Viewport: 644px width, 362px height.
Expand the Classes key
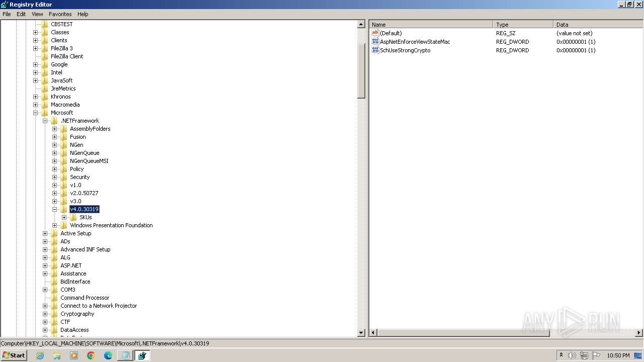coord(36,32)
